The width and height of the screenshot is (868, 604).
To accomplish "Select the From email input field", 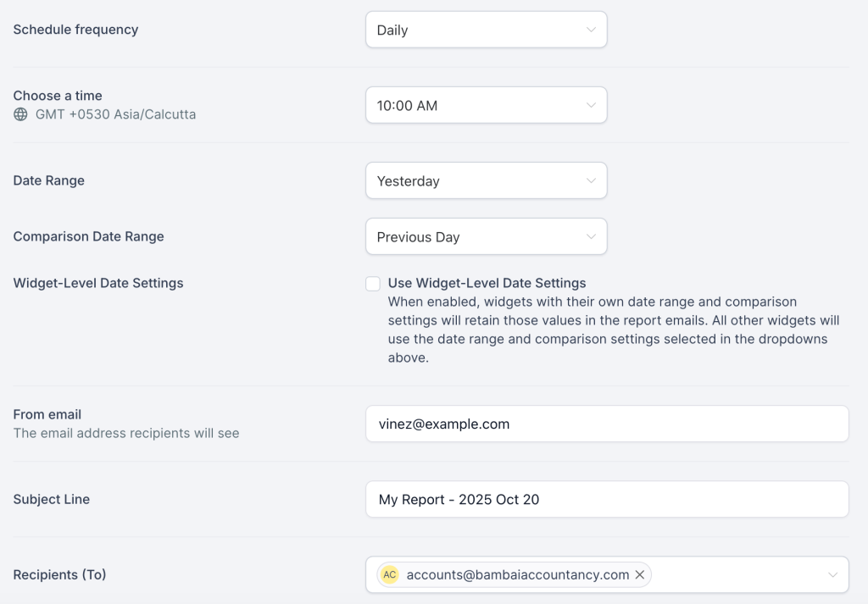I will 607,424.
